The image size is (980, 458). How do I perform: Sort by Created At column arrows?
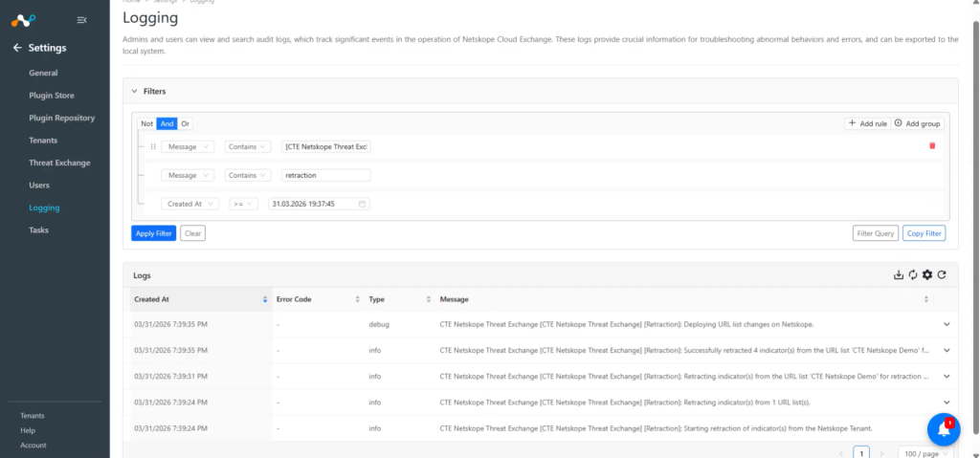point(265,299)
